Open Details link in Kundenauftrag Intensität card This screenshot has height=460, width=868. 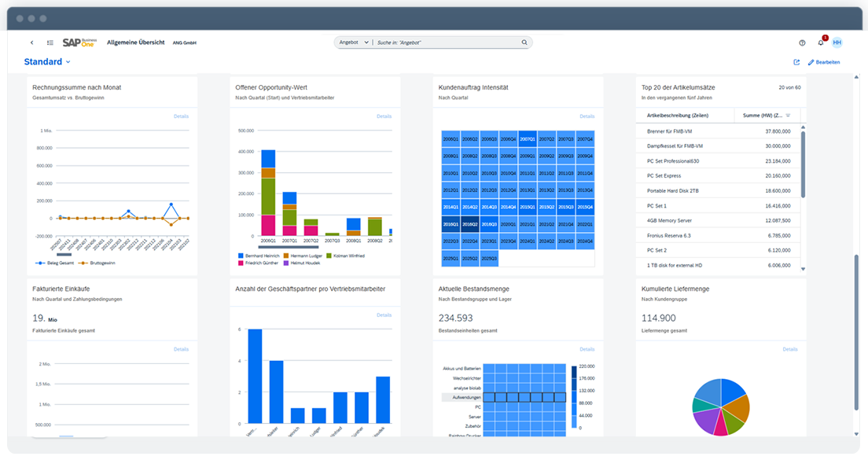point(587,116)
